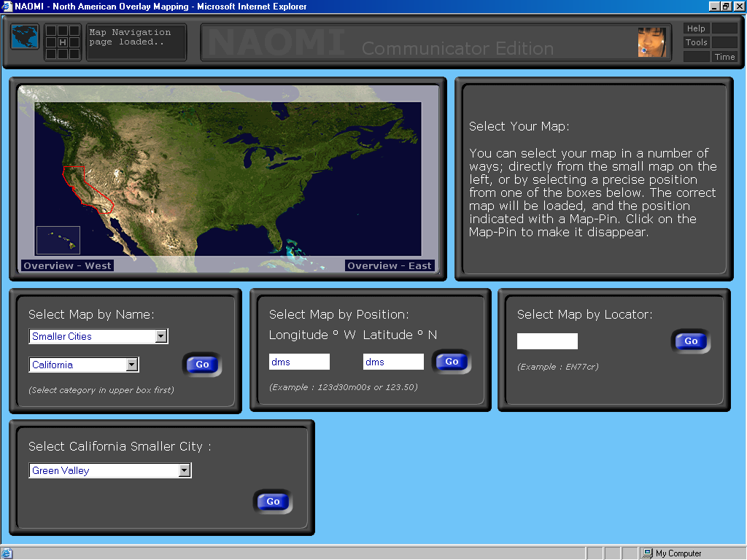Click the Internet Explorer page icon in status bar
This screenshot has height=560, width=747.
click(x=7, y=553)
